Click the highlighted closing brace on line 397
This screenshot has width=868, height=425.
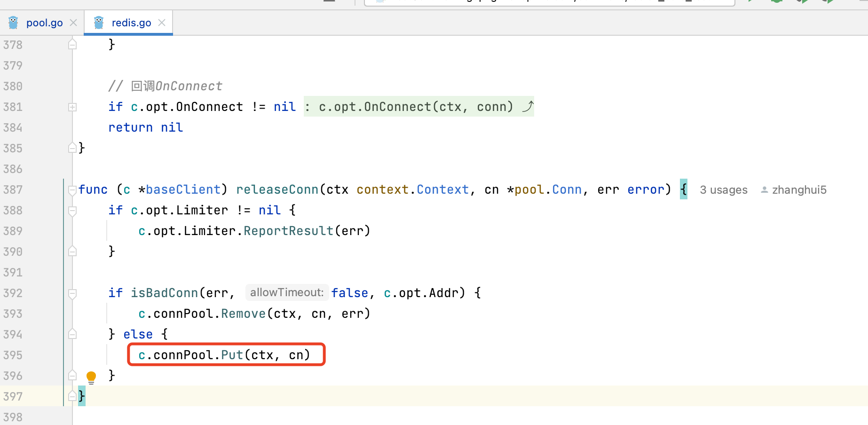pos(82,396)
